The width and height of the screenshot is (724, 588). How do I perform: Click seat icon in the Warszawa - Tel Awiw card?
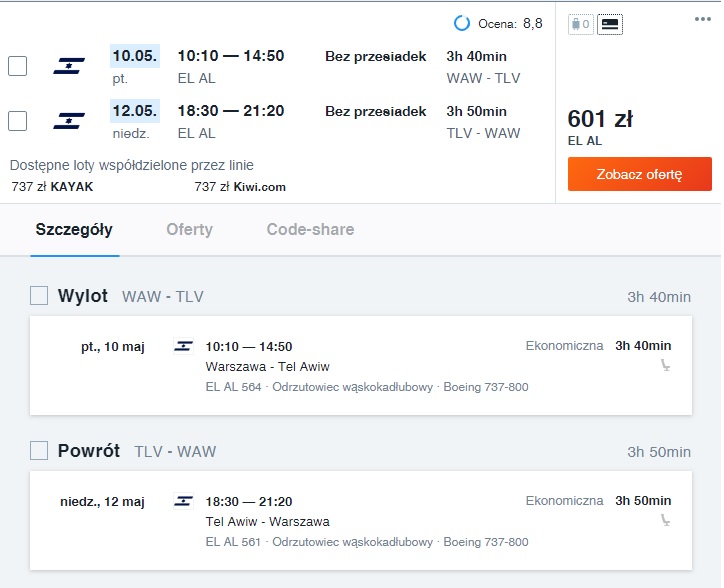(665, 365)
